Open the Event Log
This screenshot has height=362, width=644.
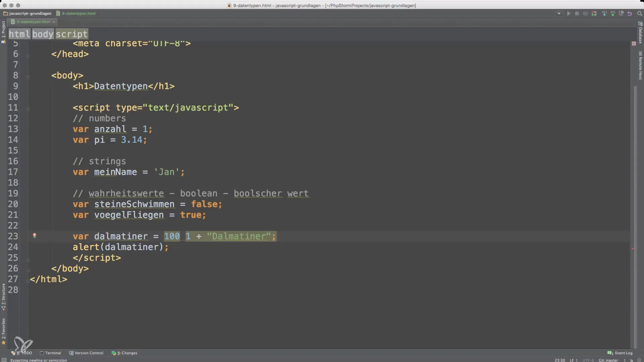tap(620, 353)
